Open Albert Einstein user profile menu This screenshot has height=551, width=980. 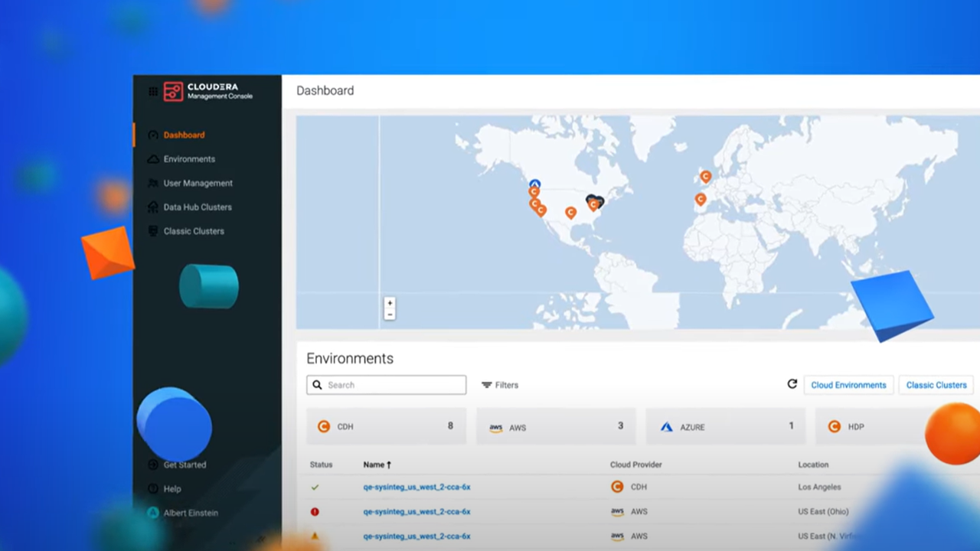pos(191,513)
